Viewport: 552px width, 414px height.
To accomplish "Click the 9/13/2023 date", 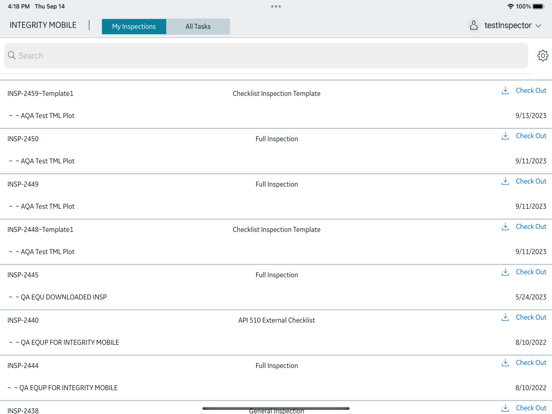I will pyautogui.click(x=531, y=116).
